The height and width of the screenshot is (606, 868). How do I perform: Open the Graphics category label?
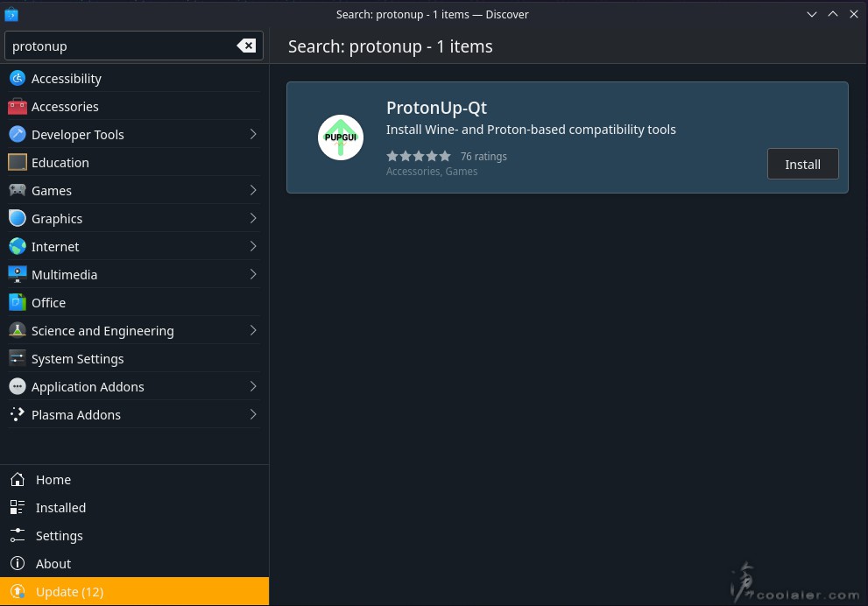(x=57, y=219)
